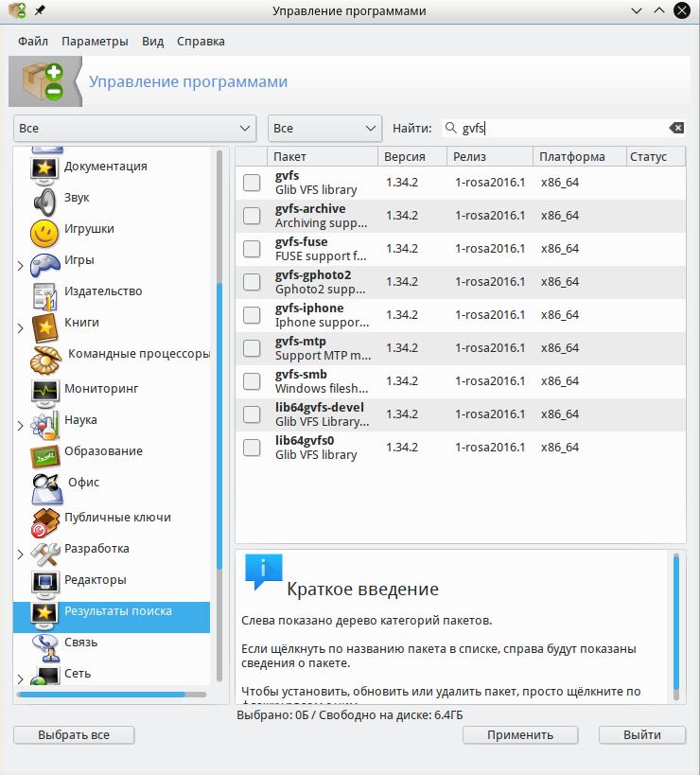Screen dimensions: 700x775
Task: Click the Разработка tools icon
Action: point(44,554)
